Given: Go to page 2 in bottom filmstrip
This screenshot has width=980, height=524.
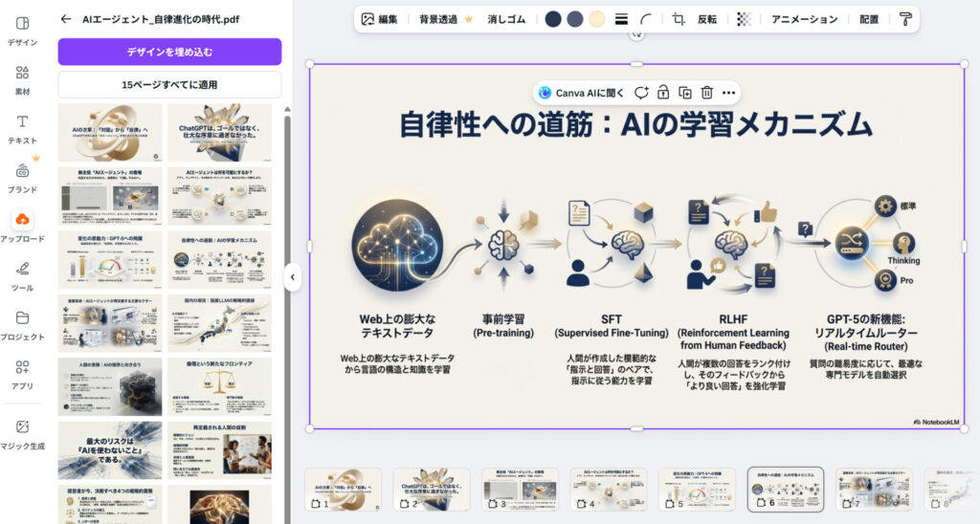Looking at the screenshot, I should 432,490.
